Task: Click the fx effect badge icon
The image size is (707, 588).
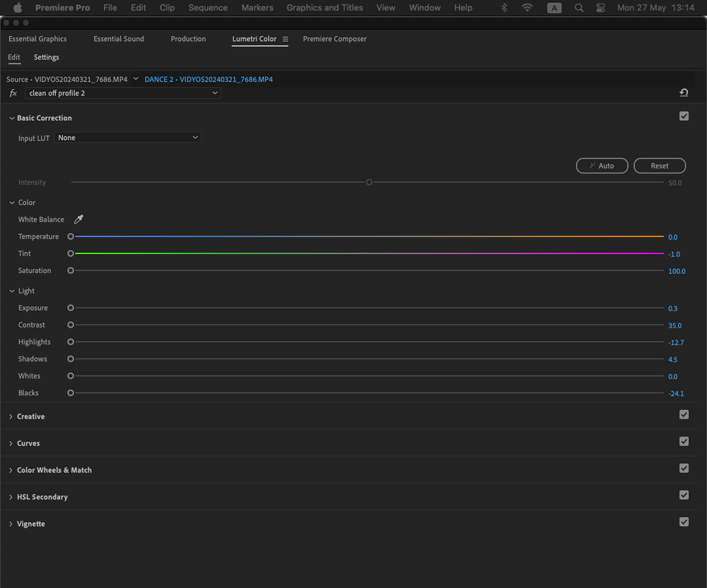Action: 13,93
